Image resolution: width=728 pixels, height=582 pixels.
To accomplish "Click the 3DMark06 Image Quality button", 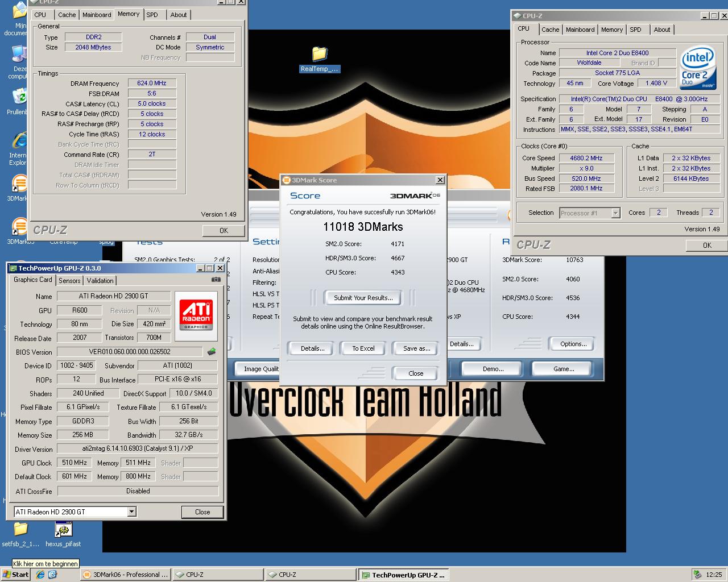I will (x=258, y=369).
